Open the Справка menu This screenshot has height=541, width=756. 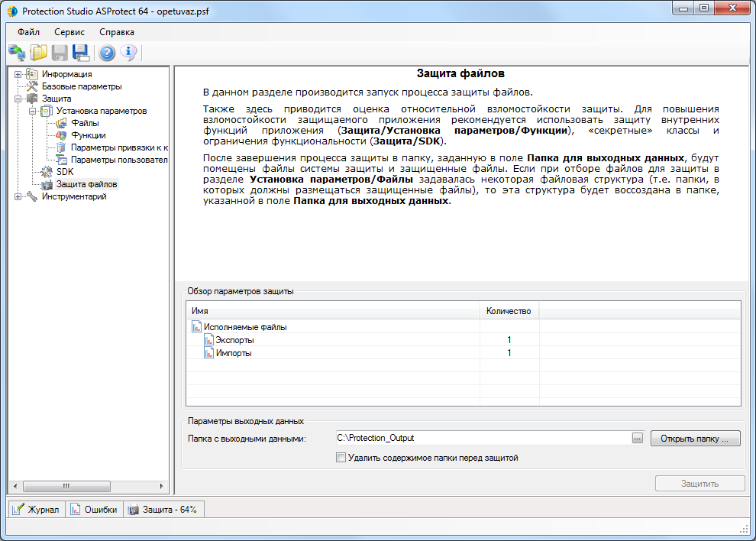coord(117,32)
